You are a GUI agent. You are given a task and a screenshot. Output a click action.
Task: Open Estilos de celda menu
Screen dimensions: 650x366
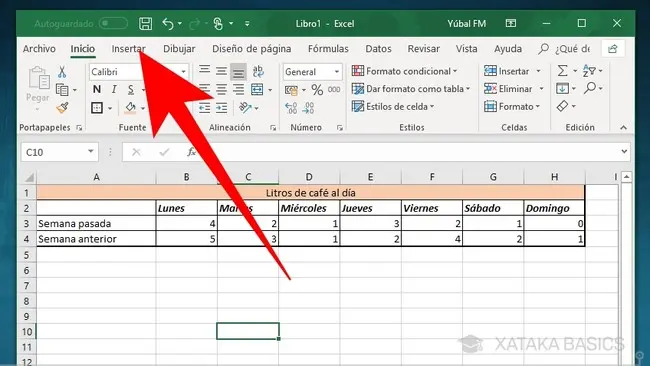coord(393,107)
